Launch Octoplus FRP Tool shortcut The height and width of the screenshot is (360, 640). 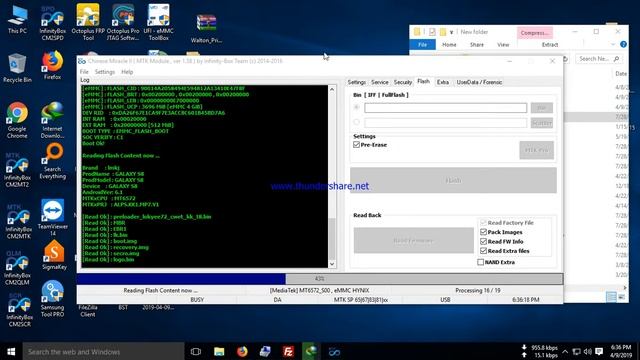click(88, 22)
